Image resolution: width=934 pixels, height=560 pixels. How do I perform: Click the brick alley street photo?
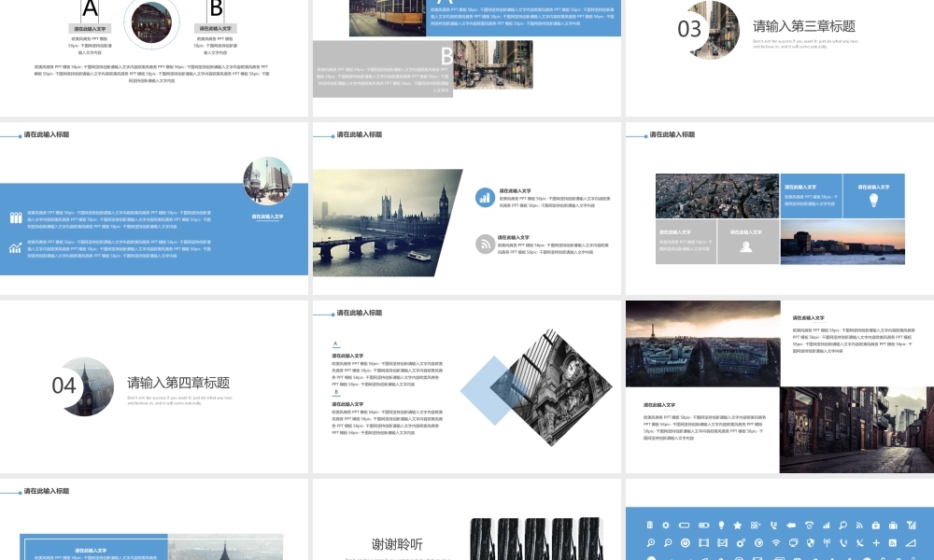tap(856, 429)
